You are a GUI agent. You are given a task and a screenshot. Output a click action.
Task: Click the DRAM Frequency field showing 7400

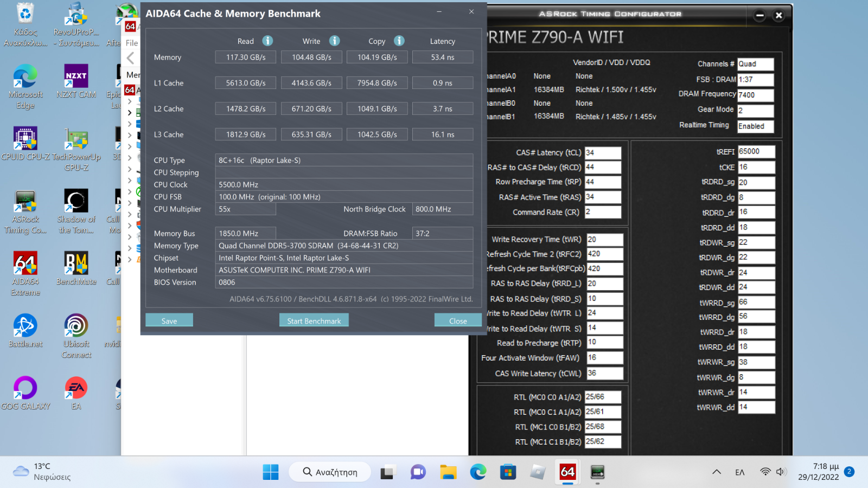(x=756, y=95)
